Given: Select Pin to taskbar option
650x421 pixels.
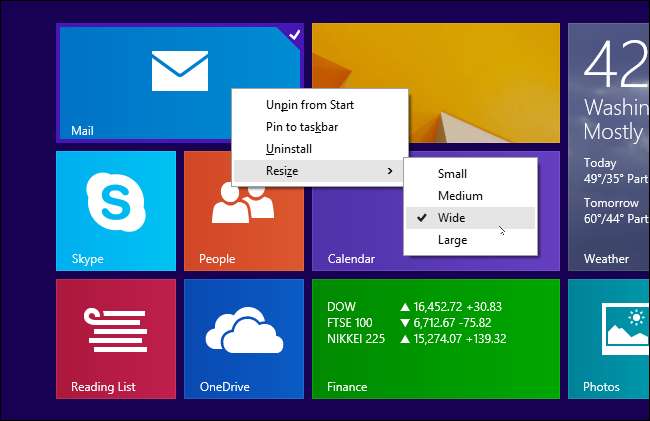Looking at the screenshot, I should pyautogui.click(x=302, y=127).
